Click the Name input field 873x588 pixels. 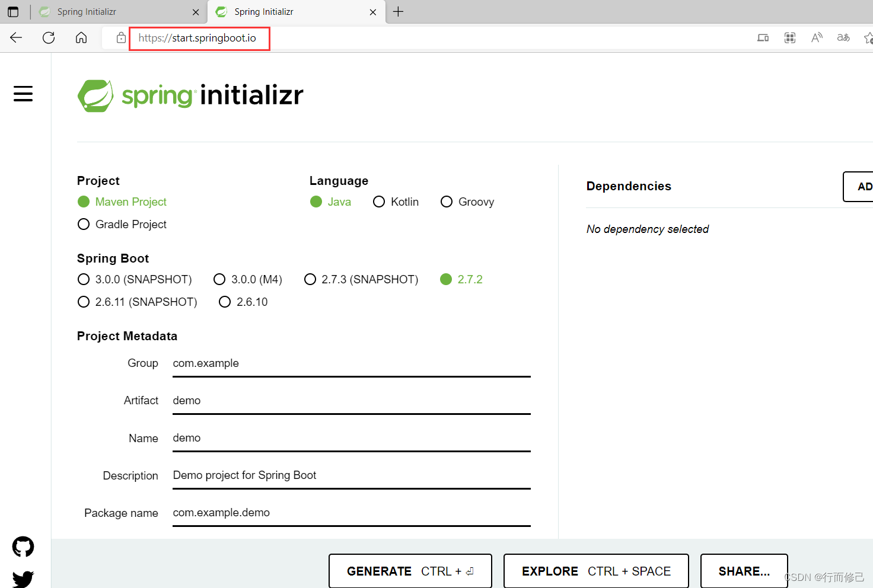(352, 438)
